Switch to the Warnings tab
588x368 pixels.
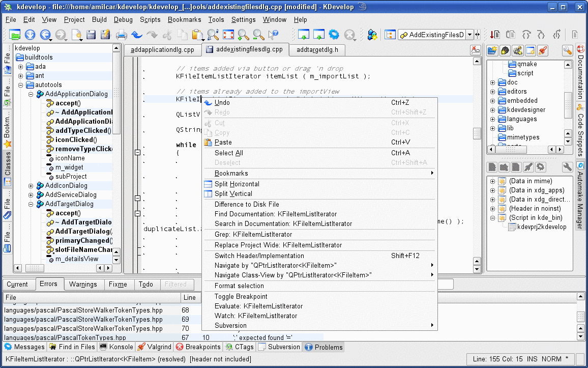pos(83,284)
